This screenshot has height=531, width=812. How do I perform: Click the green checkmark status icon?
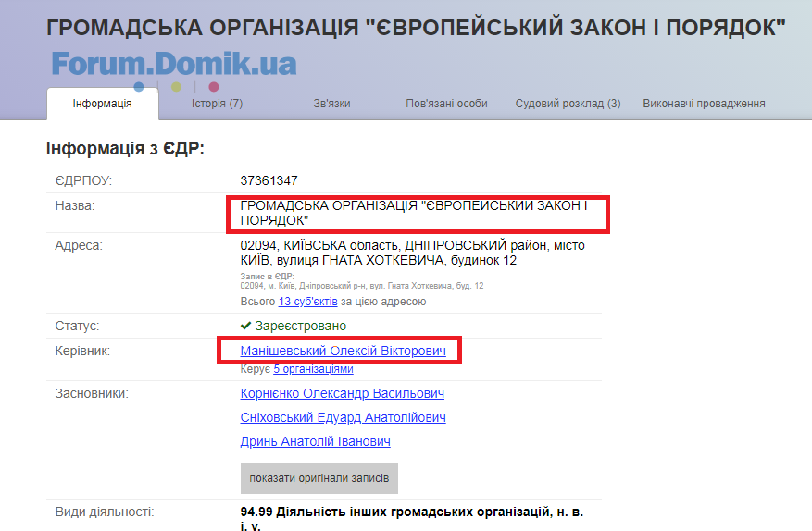point(245,326)
